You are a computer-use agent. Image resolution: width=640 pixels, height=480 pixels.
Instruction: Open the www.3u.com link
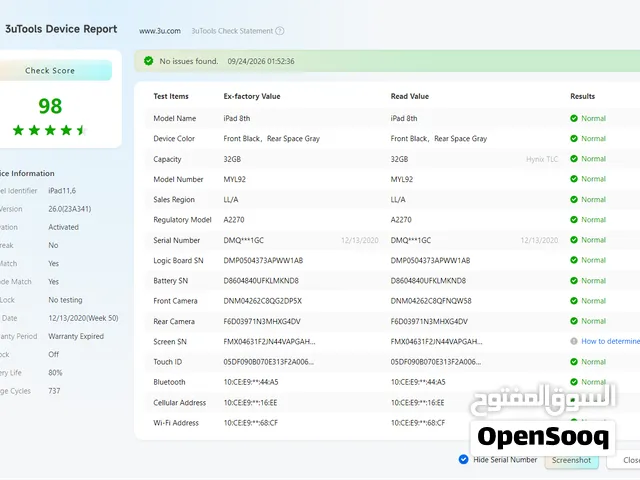[x=160, y=31]
